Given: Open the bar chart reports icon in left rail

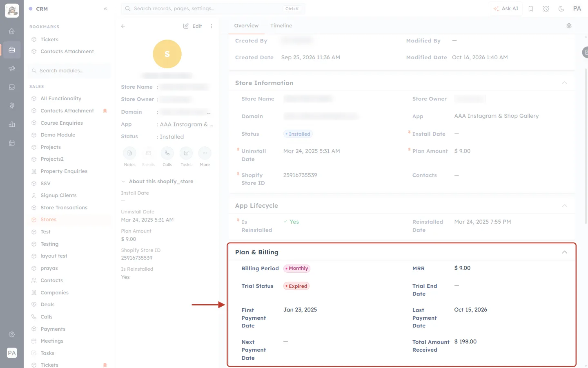Looking at the screenshot, I should (x=12, y=124).
